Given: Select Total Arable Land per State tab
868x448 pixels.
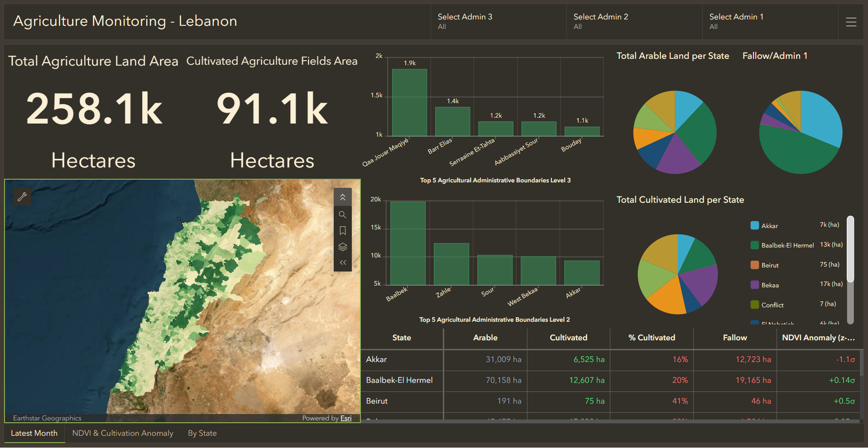Looking at the screenshot, I should (x=673, y=56).
